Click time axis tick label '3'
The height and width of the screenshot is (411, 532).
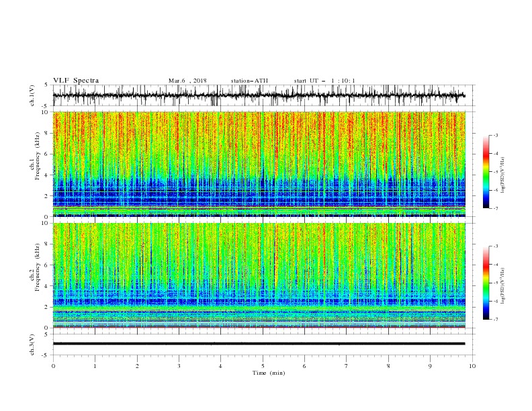click(179, 366)
